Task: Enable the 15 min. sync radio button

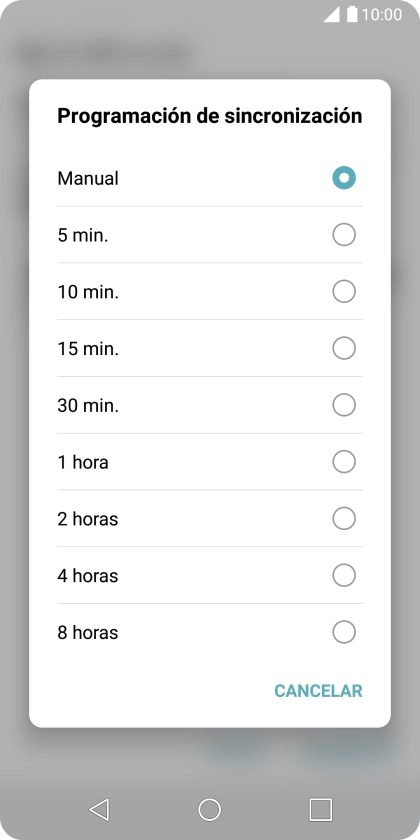Action: click(344, 348)
